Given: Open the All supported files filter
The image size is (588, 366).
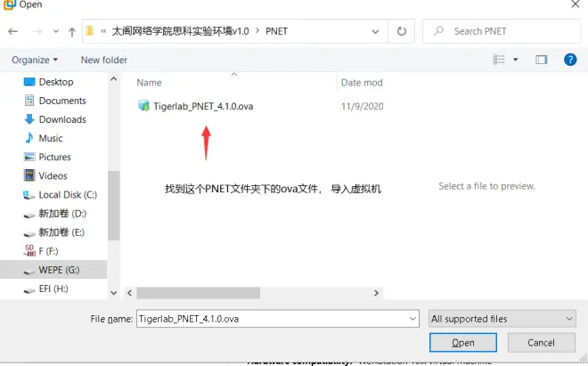Looking at the screenshot, I should tap(502, 319).
